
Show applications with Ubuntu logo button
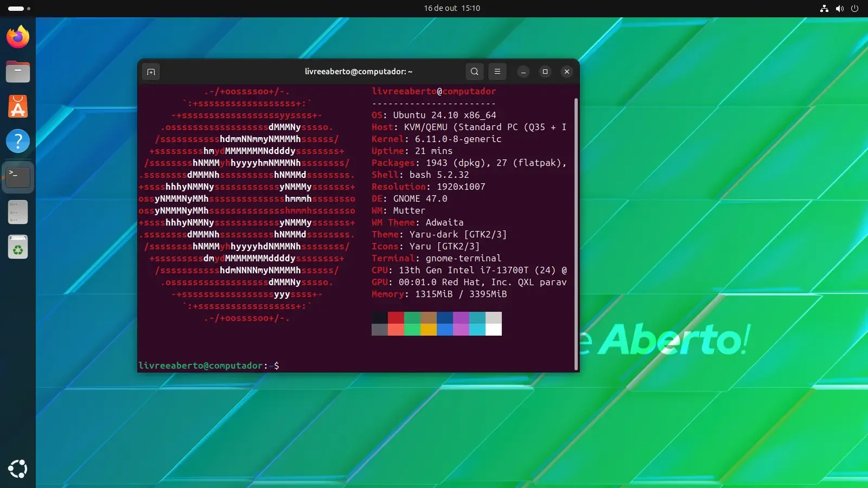18,468
